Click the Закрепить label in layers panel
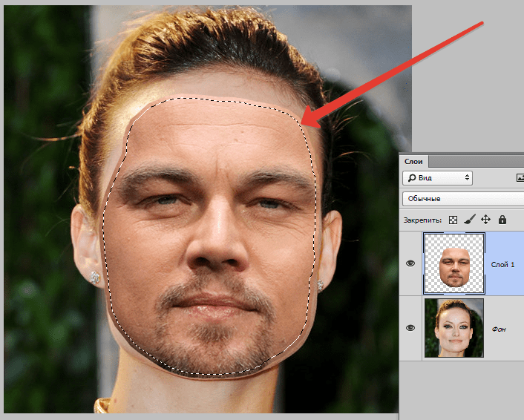524x420 pixels. tap(422, 220)
